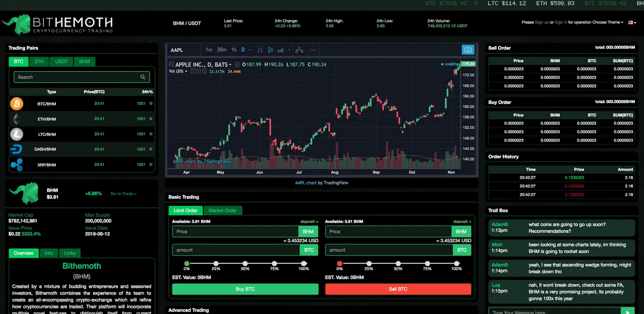Switch to the USDT trading pairs tab

(x=61, y=61)
